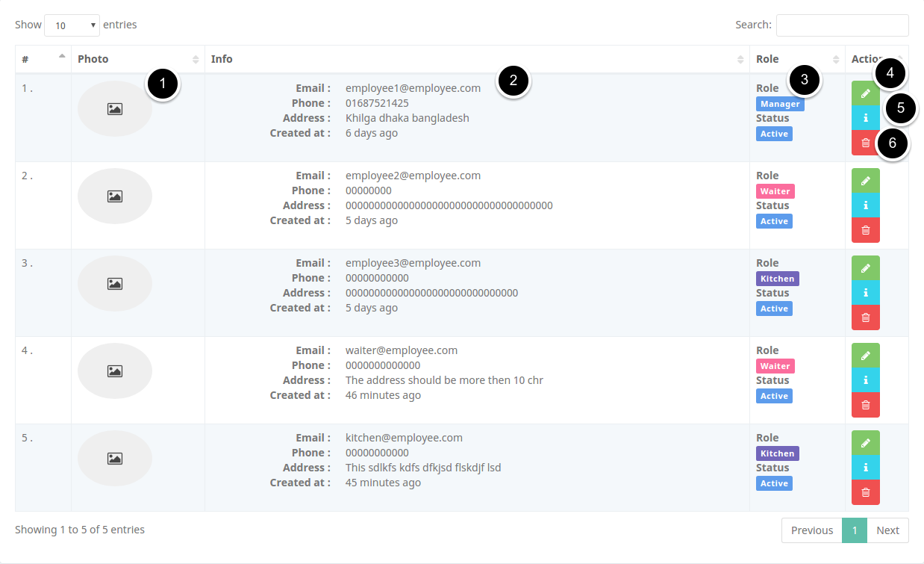Viewport: 924px width, 564px height.
Task: Click Waiter badge for employee2@employee.com
Action: pos(775,191)
